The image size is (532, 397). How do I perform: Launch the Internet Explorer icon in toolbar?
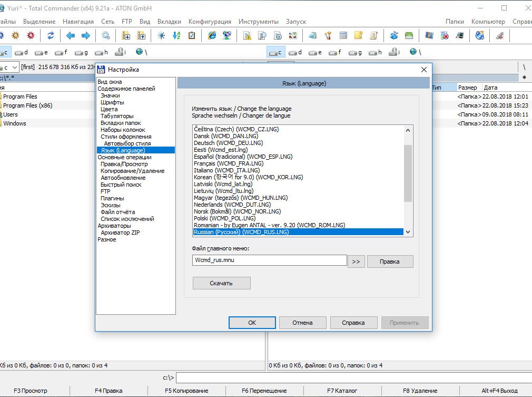212,35
